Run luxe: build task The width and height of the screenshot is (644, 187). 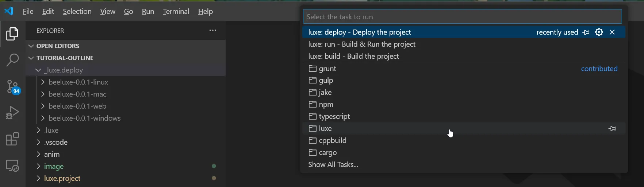353,56
